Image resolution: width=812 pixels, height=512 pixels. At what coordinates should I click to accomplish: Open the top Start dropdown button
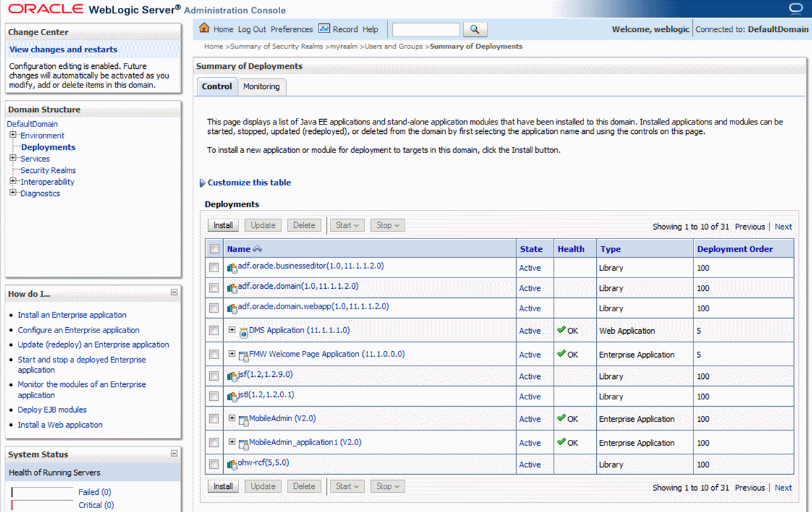pos(347,225)
